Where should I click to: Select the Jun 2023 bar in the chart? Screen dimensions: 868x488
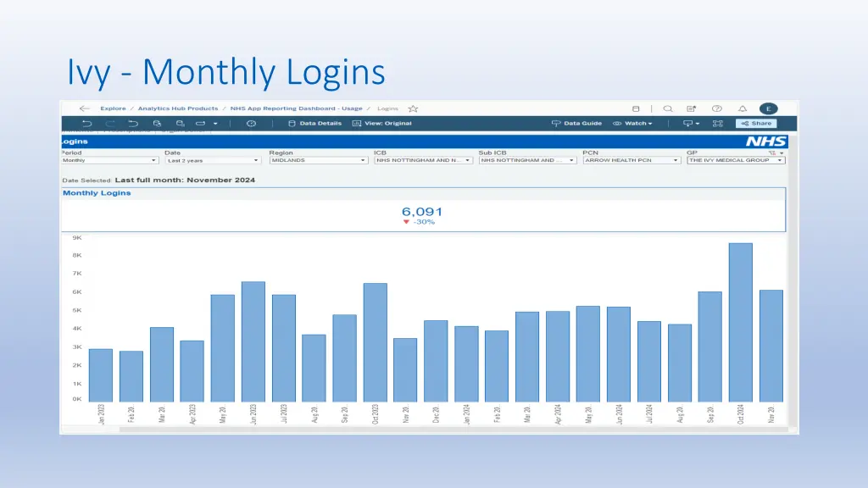pyautogui.click(x=253, y=342)
